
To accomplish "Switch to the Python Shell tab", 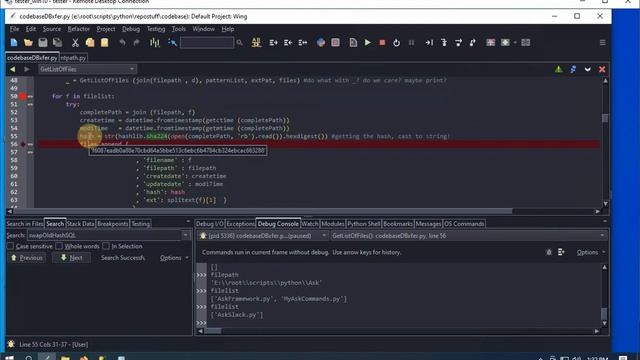I will pos(364,224).
